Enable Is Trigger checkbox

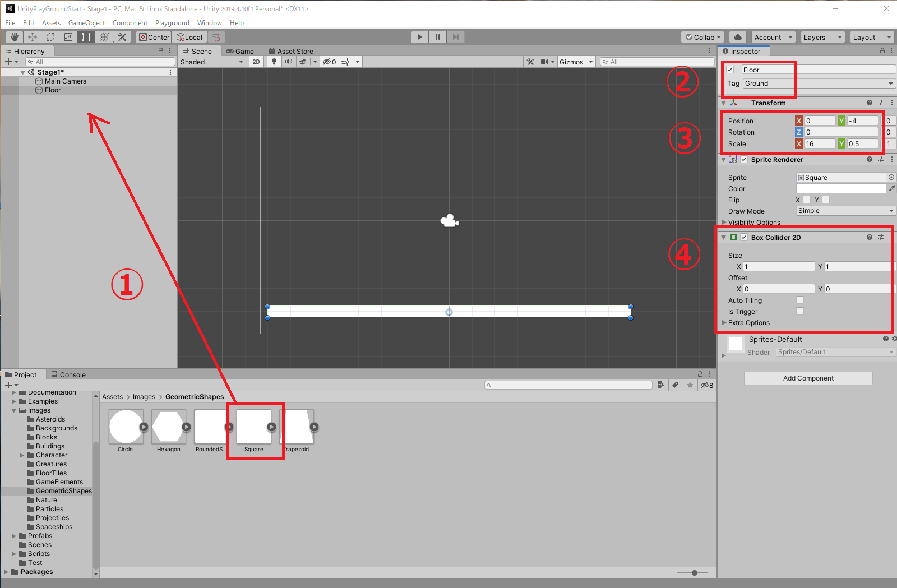[x=800, y=311]
